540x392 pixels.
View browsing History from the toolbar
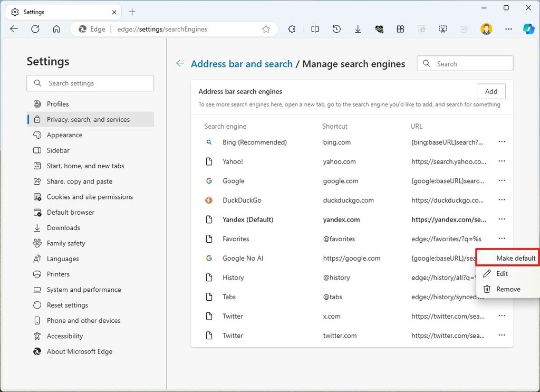pyautogui.click(x=336, y=29)
